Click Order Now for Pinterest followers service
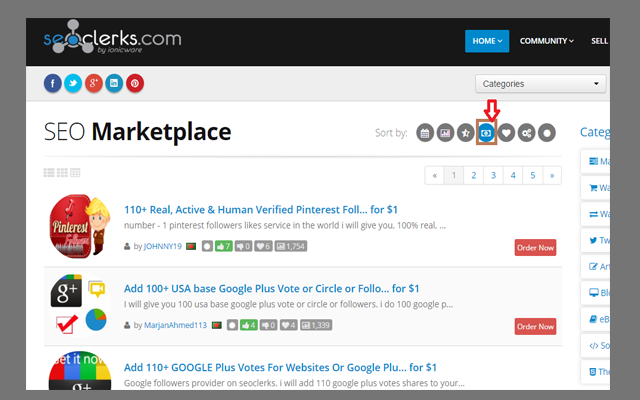640x400 pixels. 535,247
